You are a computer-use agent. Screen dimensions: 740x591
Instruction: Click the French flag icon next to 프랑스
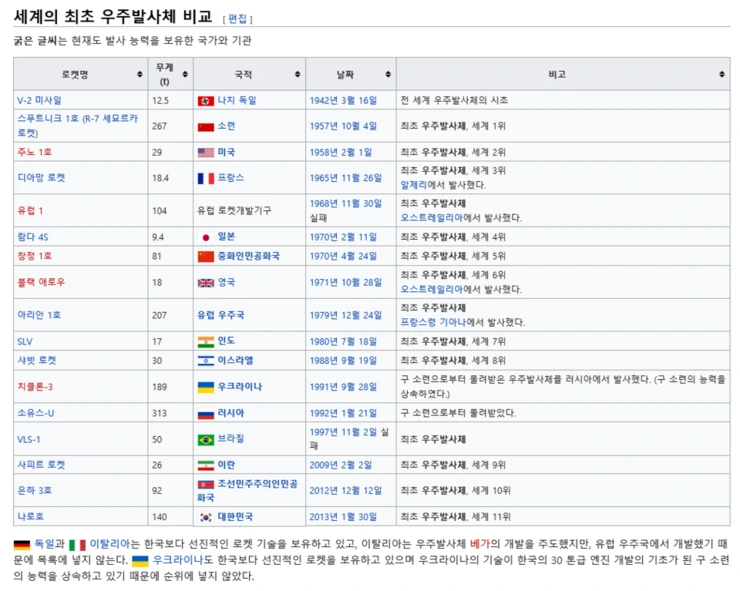click(x=206, y=178)
